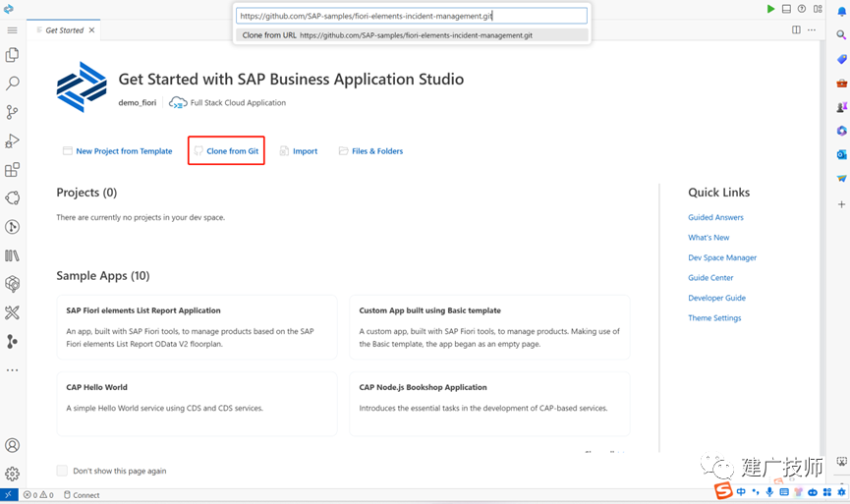Screen dimensions: 850x504
Task: Click the browser sidebar search magnifier
Action: [841, 35]
